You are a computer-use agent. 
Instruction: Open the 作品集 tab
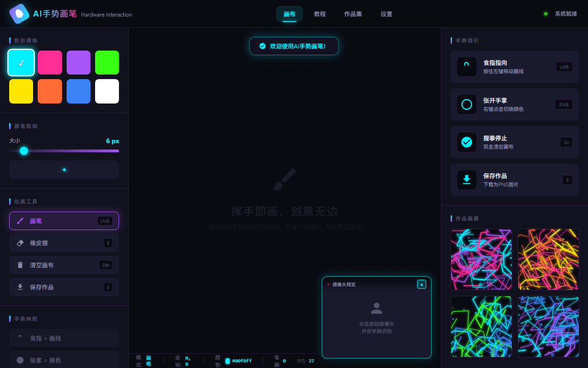(353, 14)
